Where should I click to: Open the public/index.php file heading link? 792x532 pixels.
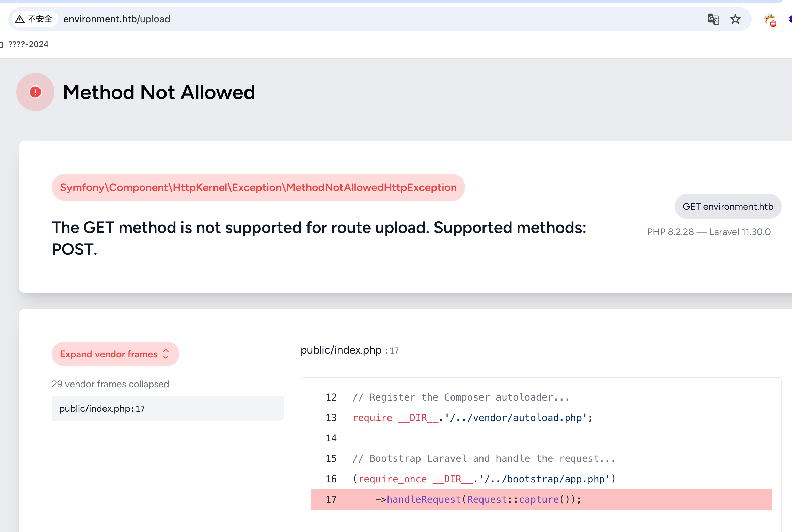(x=341, y=350)
